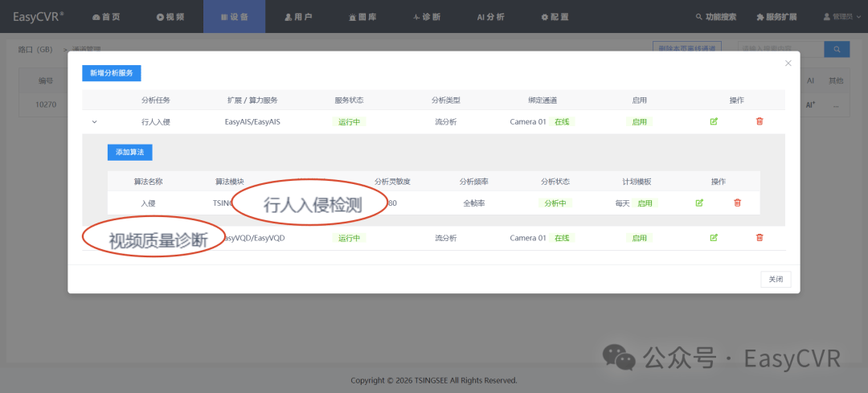Click 路口 (GB) breadcrumb
The width and height of the screenshot is (868, 393).
(x=35, y=49)
